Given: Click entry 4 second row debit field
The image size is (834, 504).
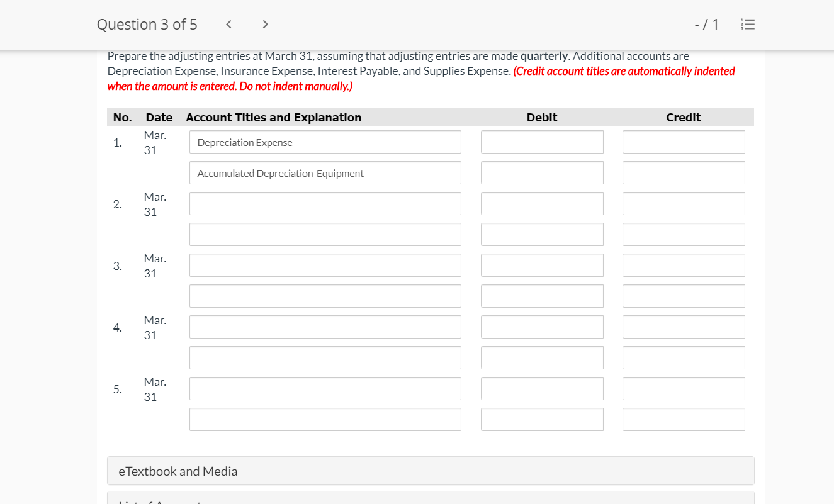Looking at the screenshot, I should point(542,358).
